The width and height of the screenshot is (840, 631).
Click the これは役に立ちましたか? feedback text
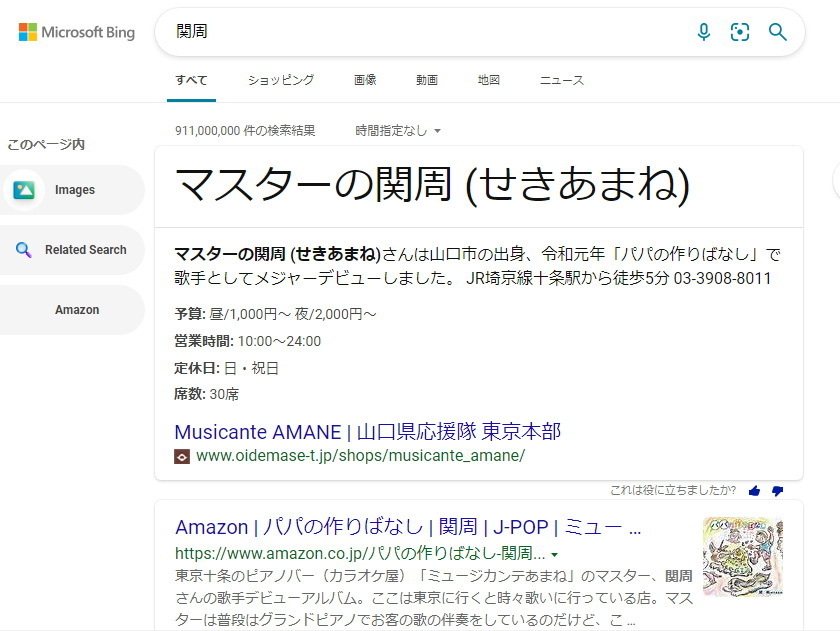(673, 490)
